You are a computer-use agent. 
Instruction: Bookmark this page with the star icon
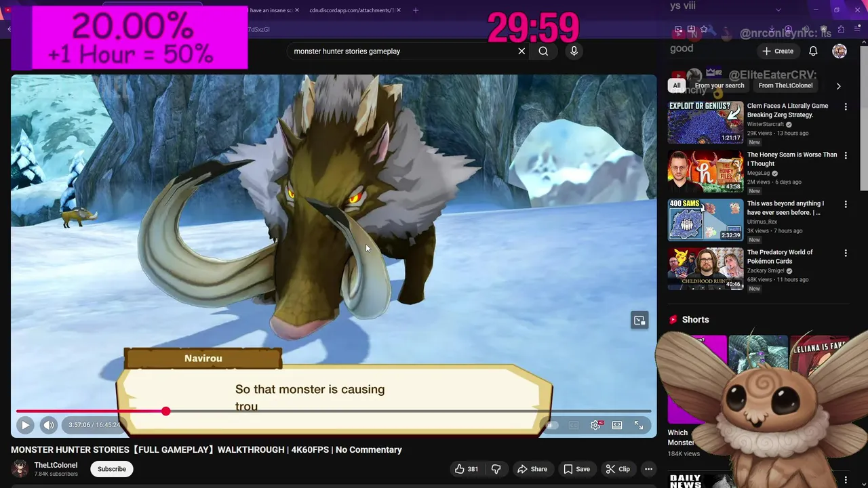tap(703, 29)
